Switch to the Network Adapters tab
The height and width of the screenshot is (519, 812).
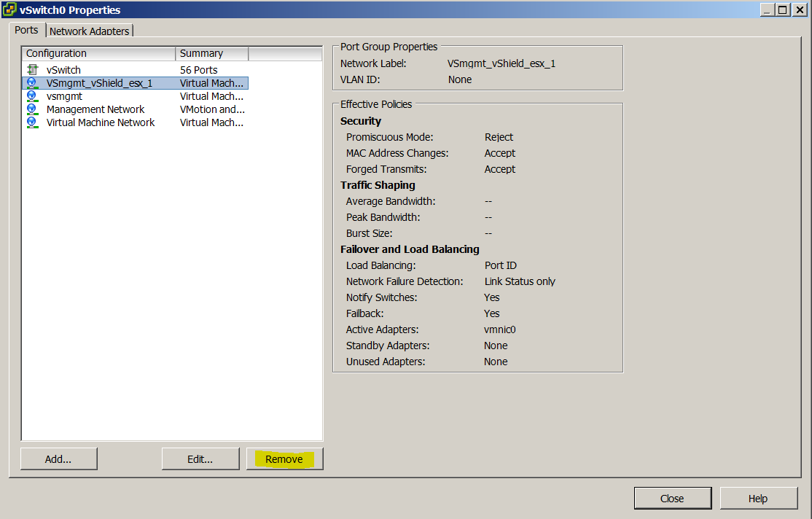click(90, 31)
